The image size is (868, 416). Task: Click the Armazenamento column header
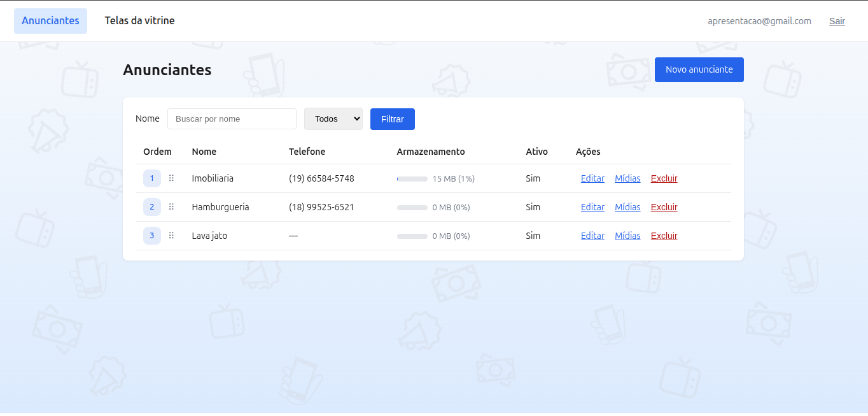(x=431, y=152)
